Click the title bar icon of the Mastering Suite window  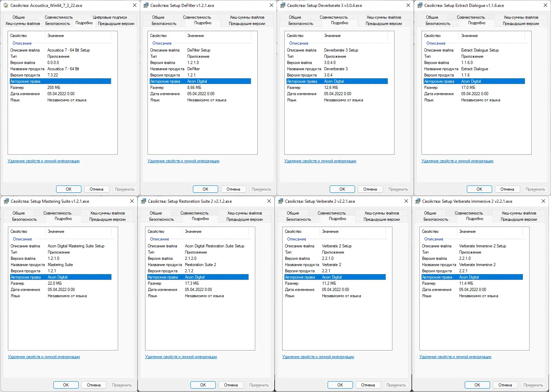click(6, 201)
